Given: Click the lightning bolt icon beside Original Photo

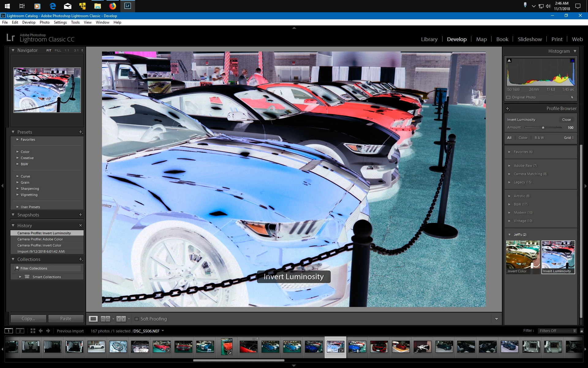Looking at the screenshot, I should pos(572,97).
